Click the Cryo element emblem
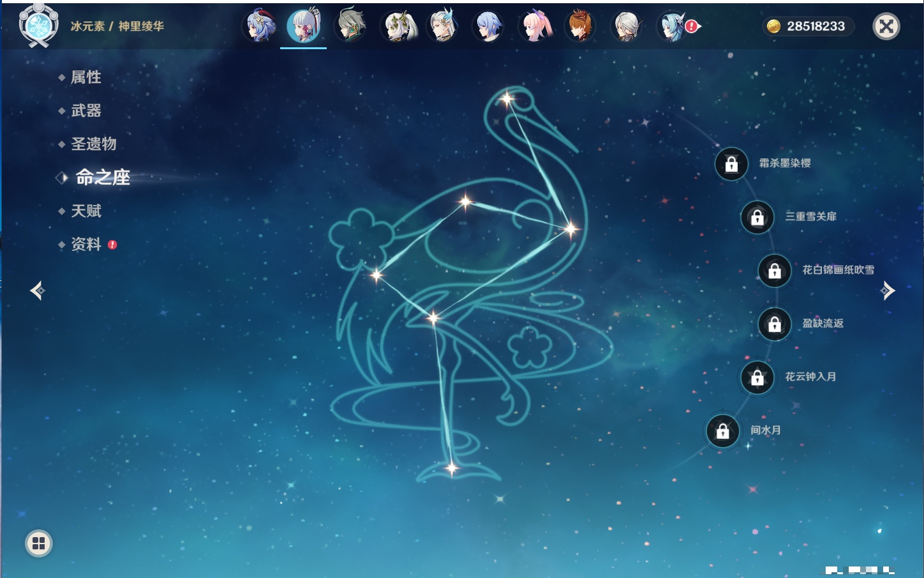The height and width of the screenshot is (578, 924). click(38, 26)
